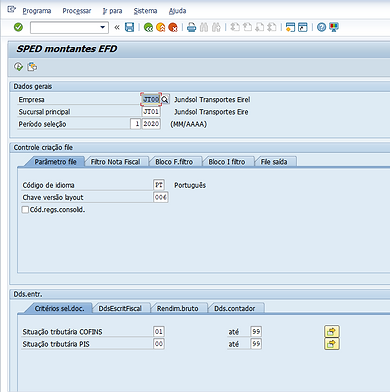Screen dimensions: 390x392
Task: Open multiple selection for COFINS
Action: click(x=332, y=332)
